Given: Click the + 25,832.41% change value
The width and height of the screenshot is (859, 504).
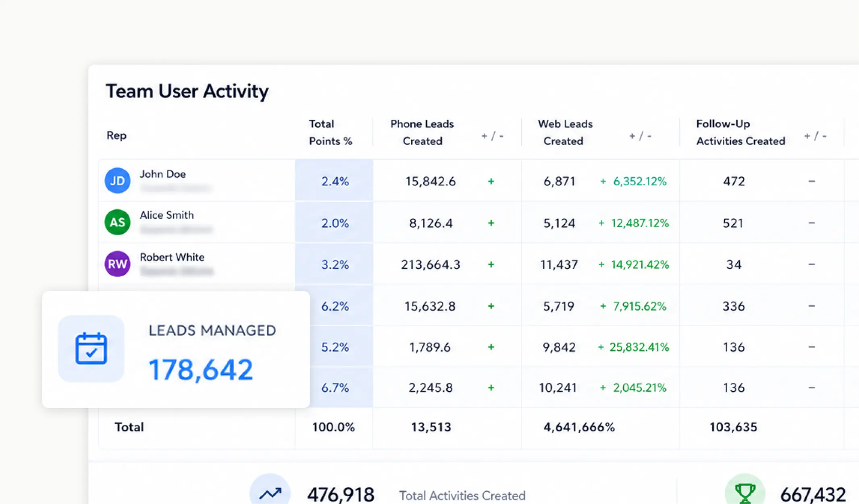Looking at the screenshot, I should (633, 347).
